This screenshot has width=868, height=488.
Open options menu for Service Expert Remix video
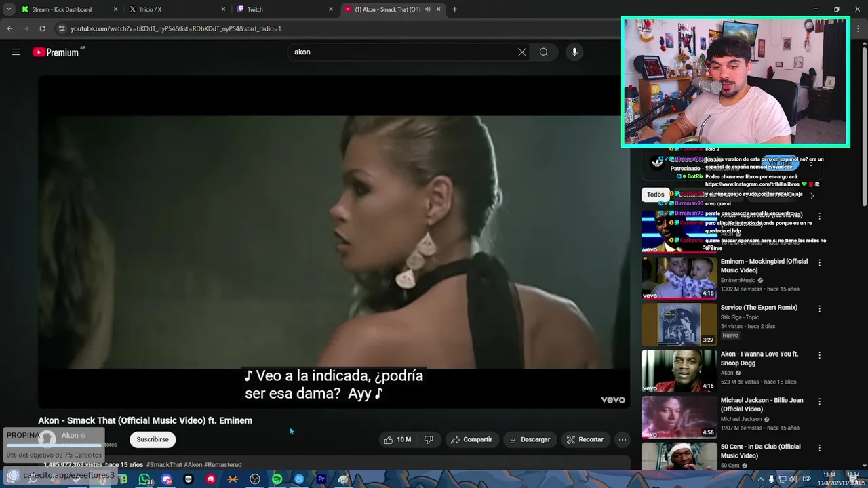(x=819, y=308)
